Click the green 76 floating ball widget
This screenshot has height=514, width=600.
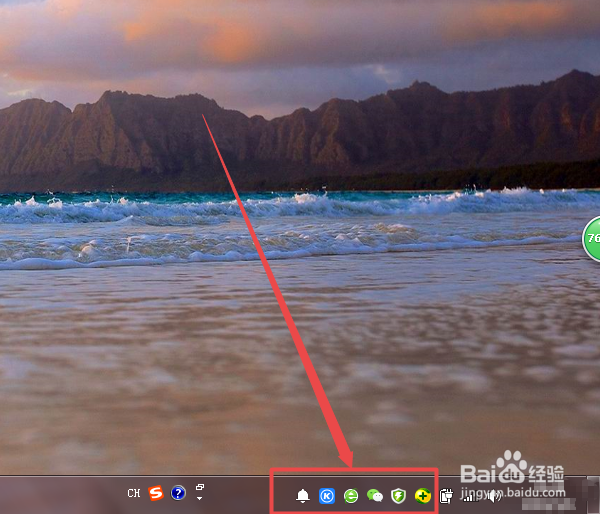pos(591,239)
